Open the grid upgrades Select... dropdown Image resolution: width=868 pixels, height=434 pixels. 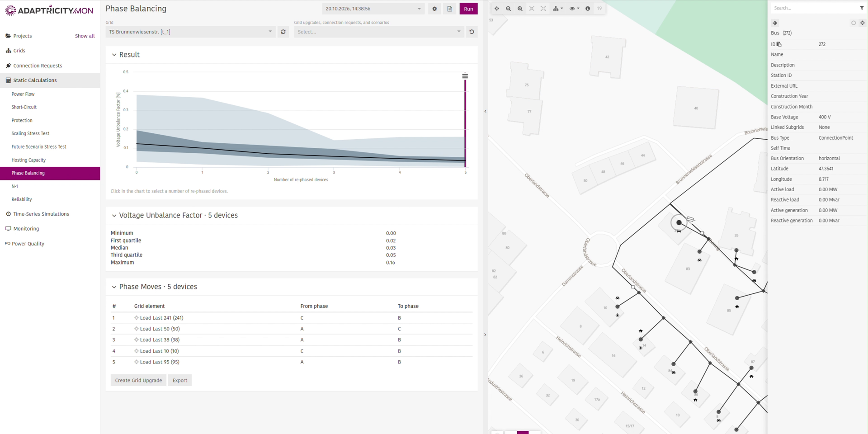[379, 32]
